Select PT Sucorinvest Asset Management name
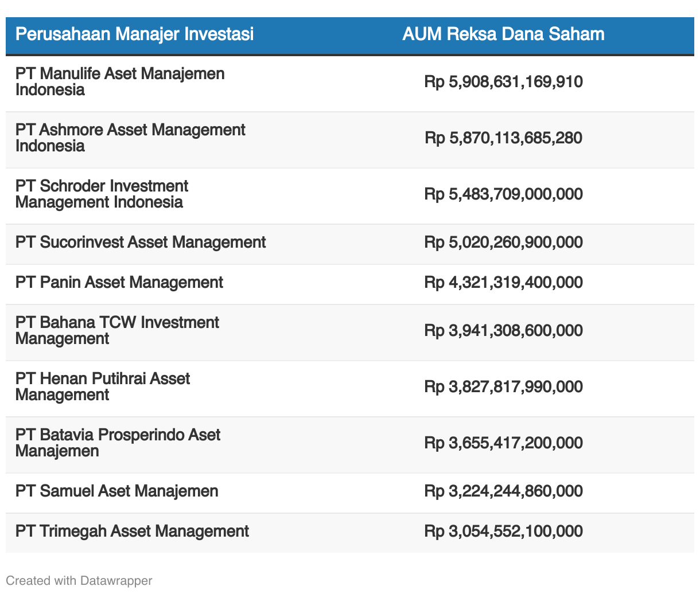The height and width of the screenshot is (594, 700). tap(141, 243)
